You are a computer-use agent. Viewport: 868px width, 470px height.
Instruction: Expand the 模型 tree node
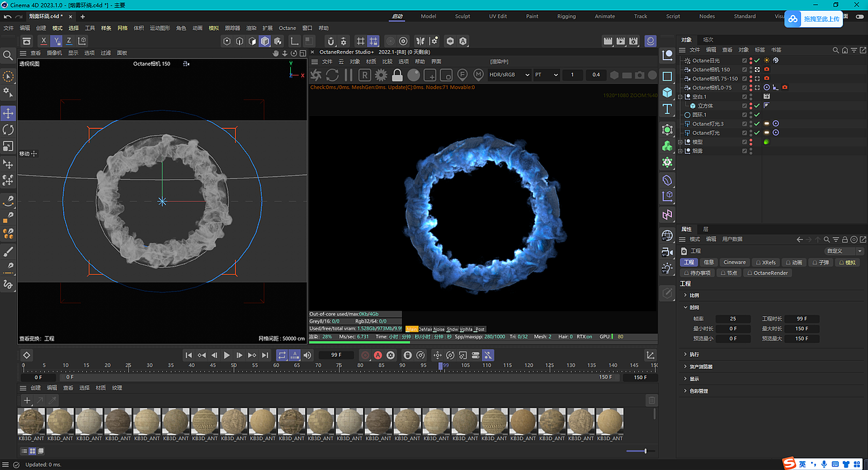coord(681,142)
